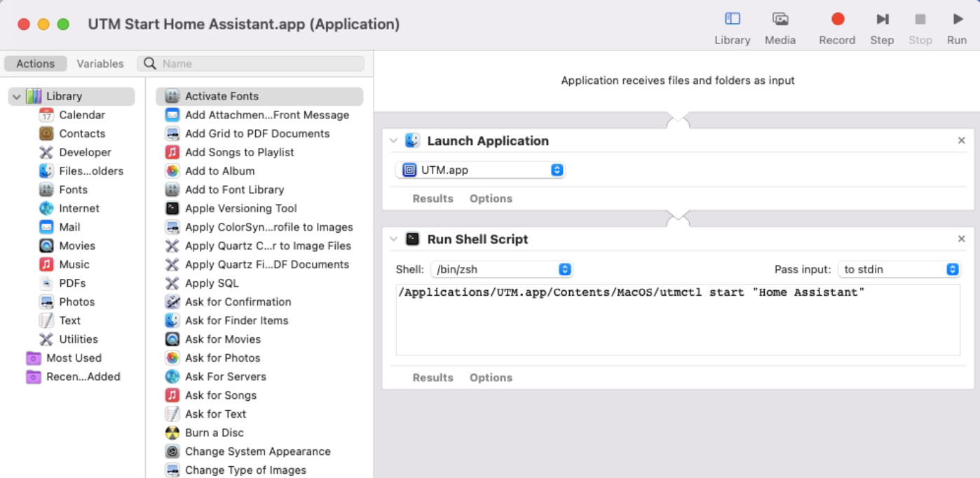This screenshot has width=980, height=478.
Task: Switch to the Variables tab
Action: (100, 63)
